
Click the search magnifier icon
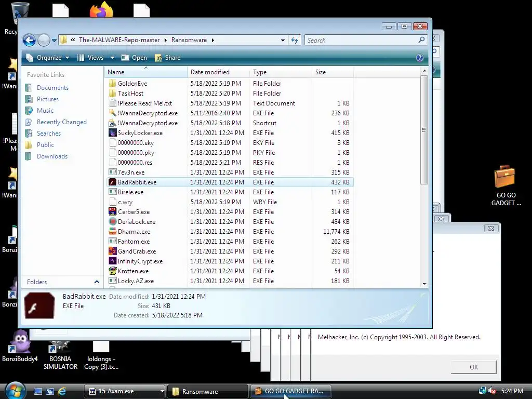click(x=421, y=40)
